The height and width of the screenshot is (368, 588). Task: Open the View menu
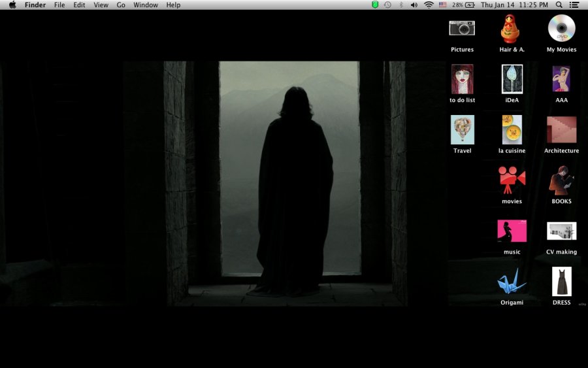101,5
